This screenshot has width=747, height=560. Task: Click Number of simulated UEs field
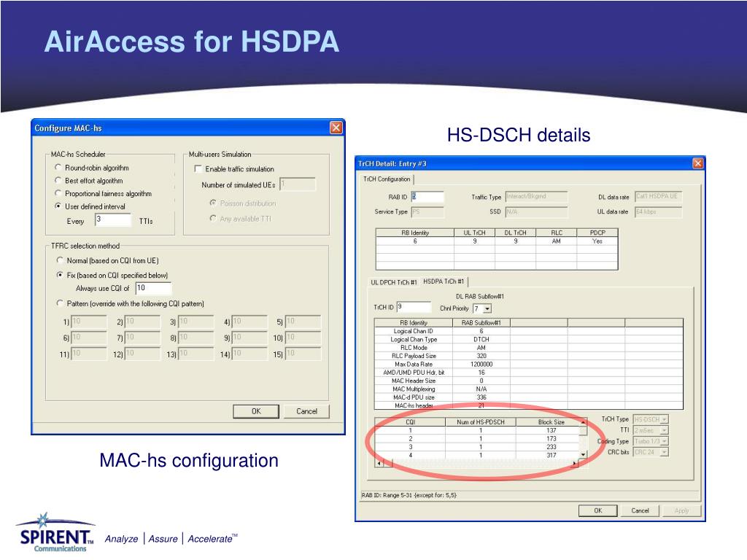(298, 184)
